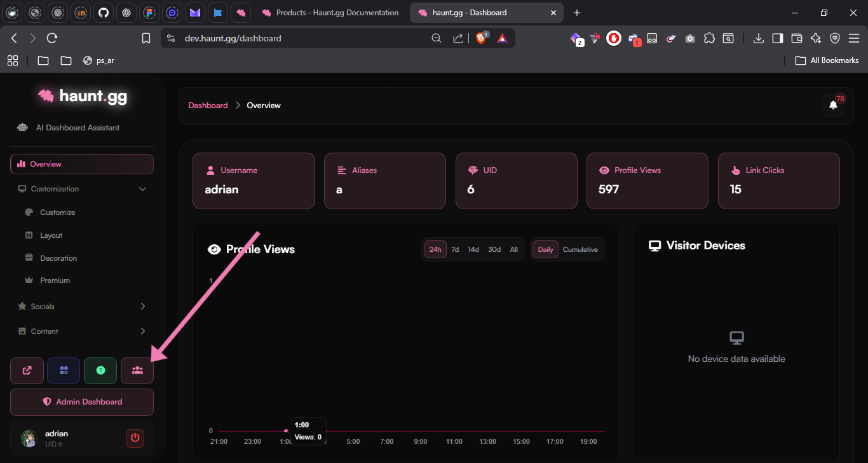Image resolution: width=868 pixels, height=463 pixels.
Task: Open the Layout page
Action: [51, 235]
